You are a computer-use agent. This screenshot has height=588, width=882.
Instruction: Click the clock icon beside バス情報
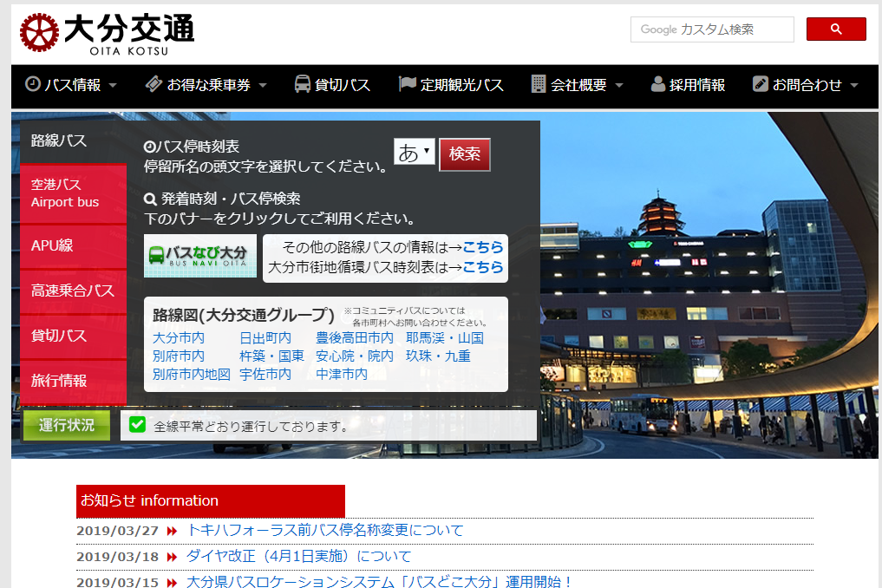pos(33,84)
